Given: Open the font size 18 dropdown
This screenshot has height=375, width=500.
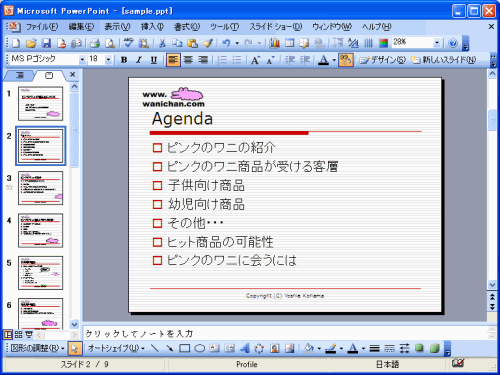Looking at the screenshot, I should point(108,60).
